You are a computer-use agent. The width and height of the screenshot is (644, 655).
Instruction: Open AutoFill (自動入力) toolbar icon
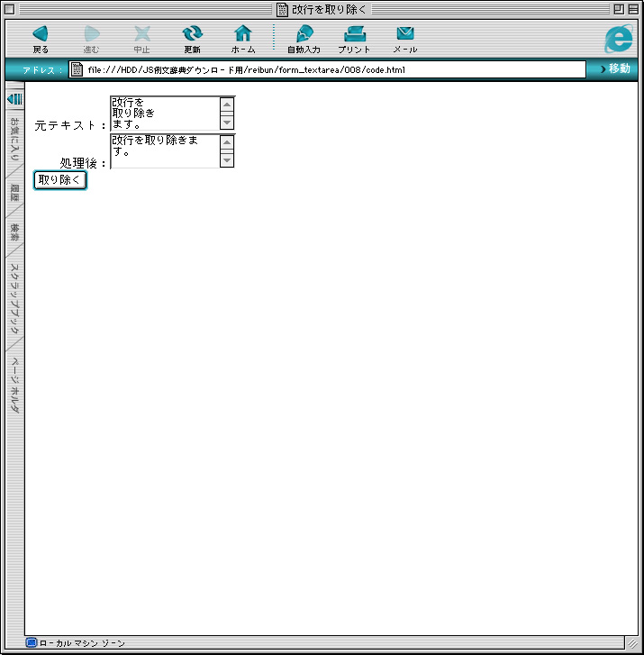pos(304,33)
